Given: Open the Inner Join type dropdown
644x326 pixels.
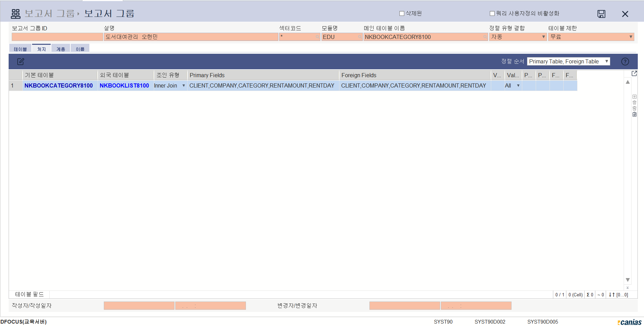Looking at the screenshot, I should pos(184,86).
